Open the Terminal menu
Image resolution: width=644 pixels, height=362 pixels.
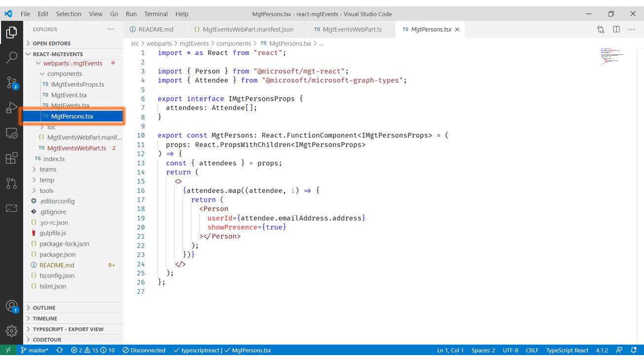point(156,14)
